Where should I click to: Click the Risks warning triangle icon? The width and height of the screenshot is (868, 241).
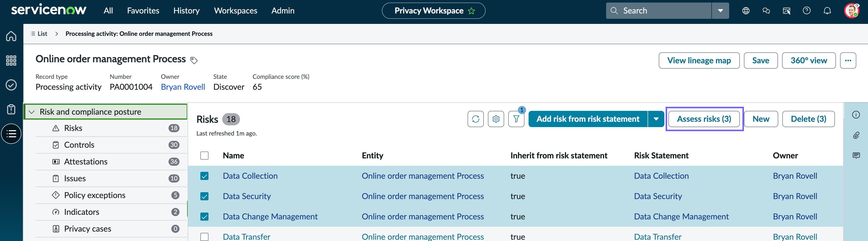pos(56,128)
